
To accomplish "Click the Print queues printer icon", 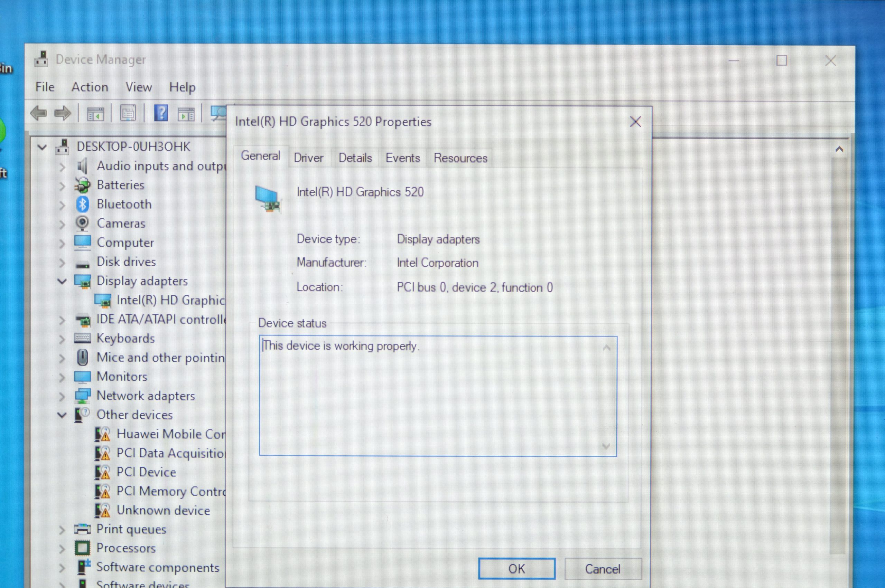I will coord(83,529).
